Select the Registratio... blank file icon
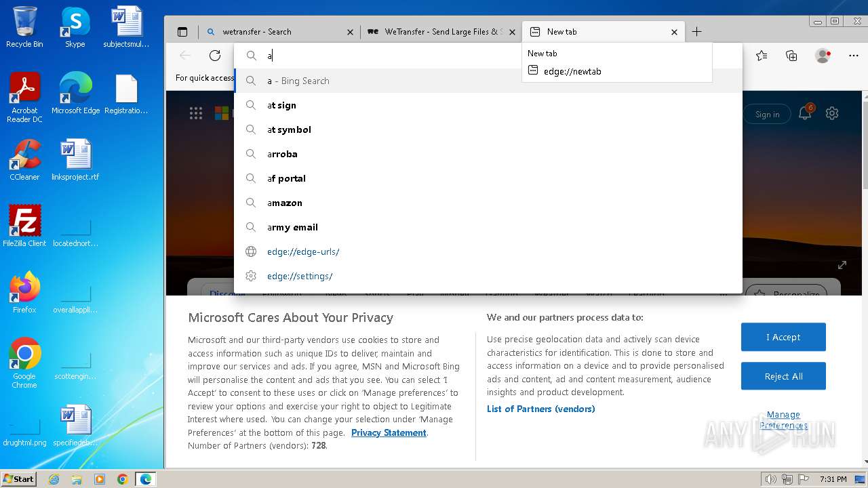Image resolution: width=868 pixels, height=488 pixels. [x=126, y=94]
